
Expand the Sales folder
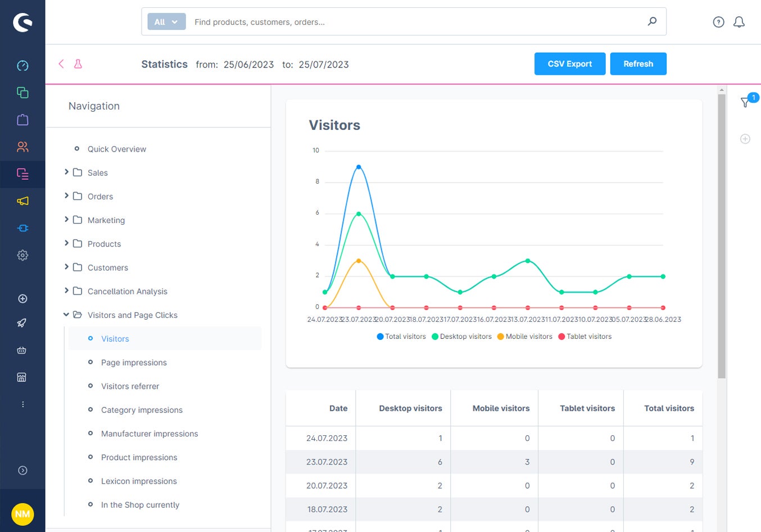[66, 172]
